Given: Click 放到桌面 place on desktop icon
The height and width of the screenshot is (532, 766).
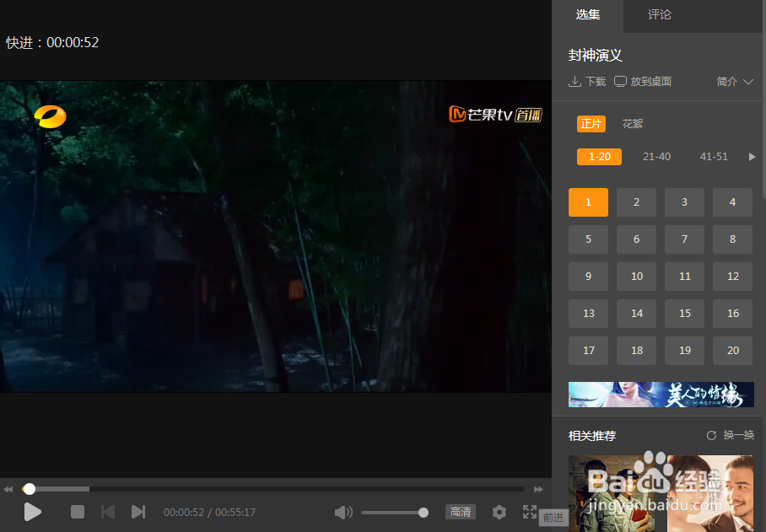Looking at the screenshot, I should click(x=620, y=81).
